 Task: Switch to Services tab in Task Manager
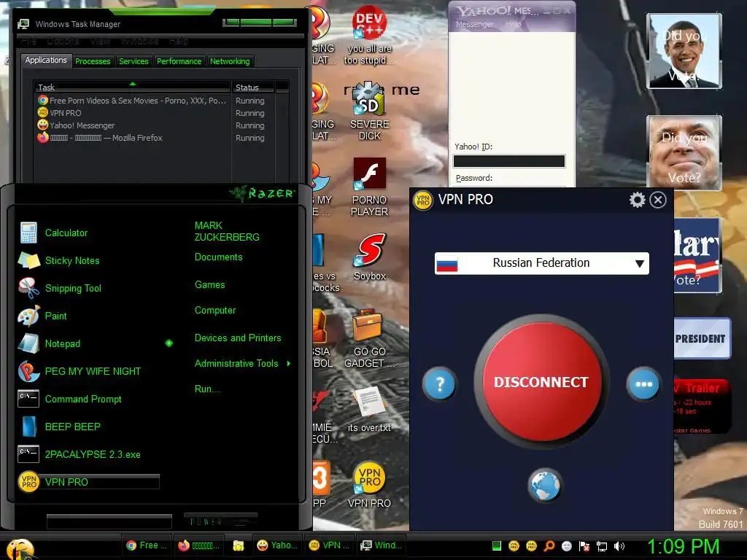coord(134,61)
